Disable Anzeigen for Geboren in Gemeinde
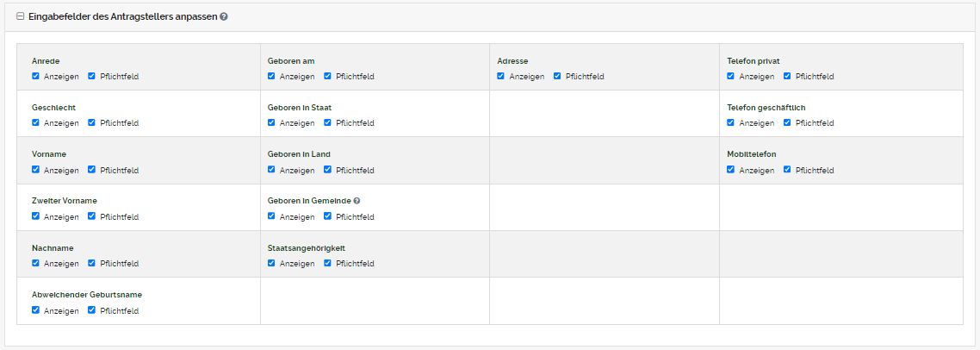 [272, 216]
